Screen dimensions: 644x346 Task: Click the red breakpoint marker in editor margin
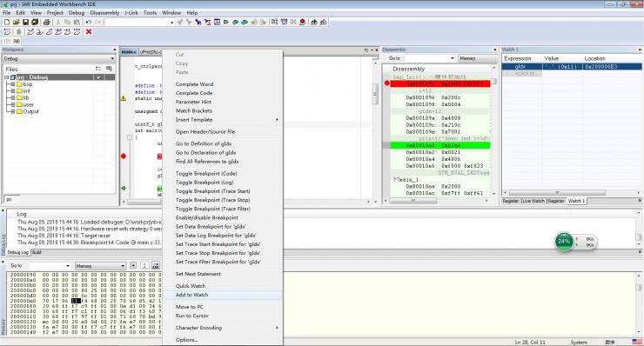(124, 156)
